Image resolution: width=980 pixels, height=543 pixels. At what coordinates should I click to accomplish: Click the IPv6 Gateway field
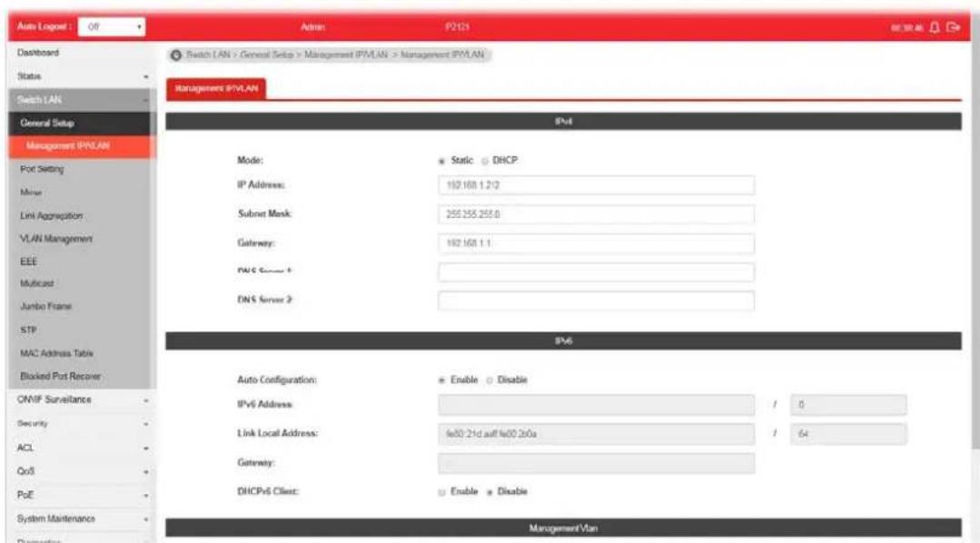(x=596, y=464)
